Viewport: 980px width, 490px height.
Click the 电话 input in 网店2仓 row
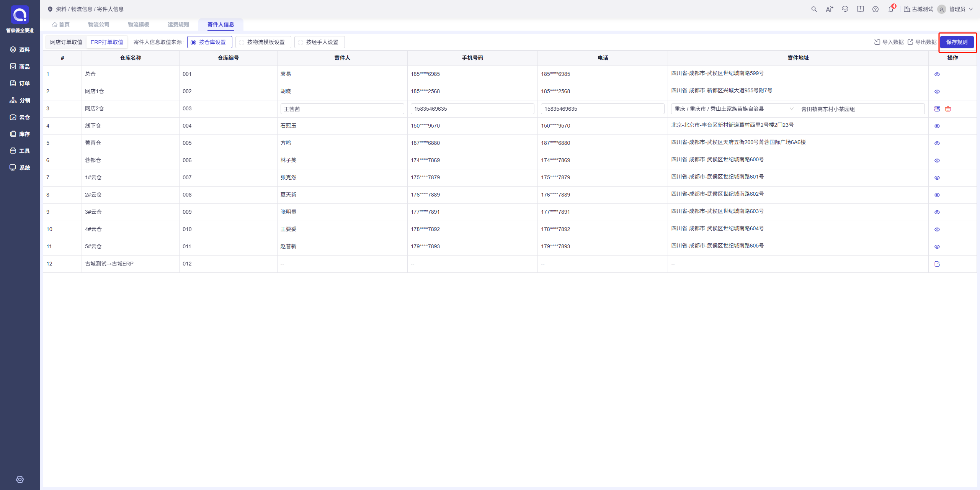point(603,109)
